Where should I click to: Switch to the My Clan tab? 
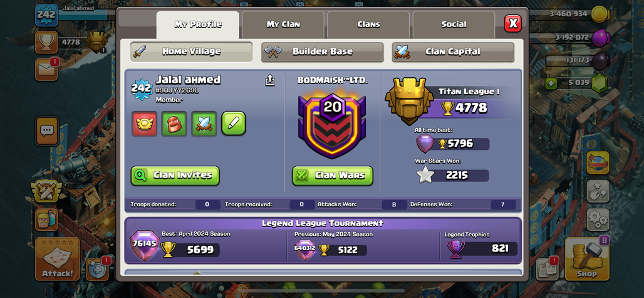click(283, 24)
